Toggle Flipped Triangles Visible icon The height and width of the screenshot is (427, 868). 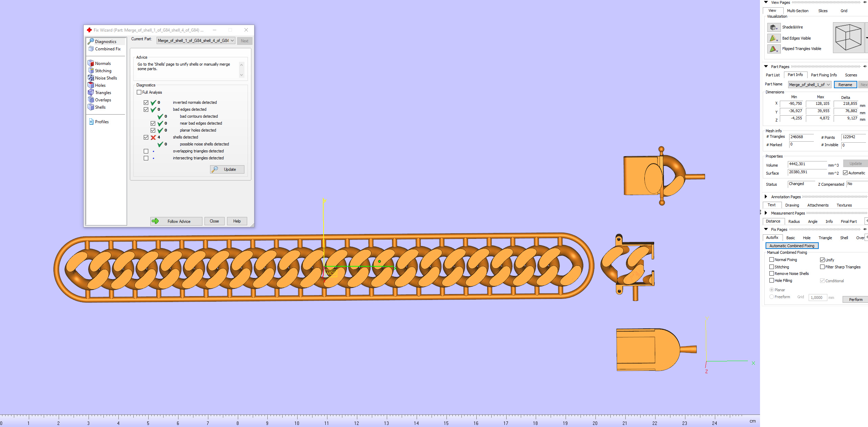[774, 49]
